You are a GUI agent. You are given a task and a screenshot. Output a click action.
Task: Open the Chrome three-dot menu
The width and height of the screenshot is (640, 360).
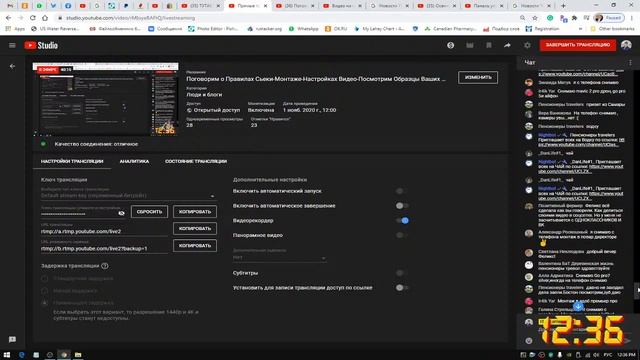tap(632, 18)
